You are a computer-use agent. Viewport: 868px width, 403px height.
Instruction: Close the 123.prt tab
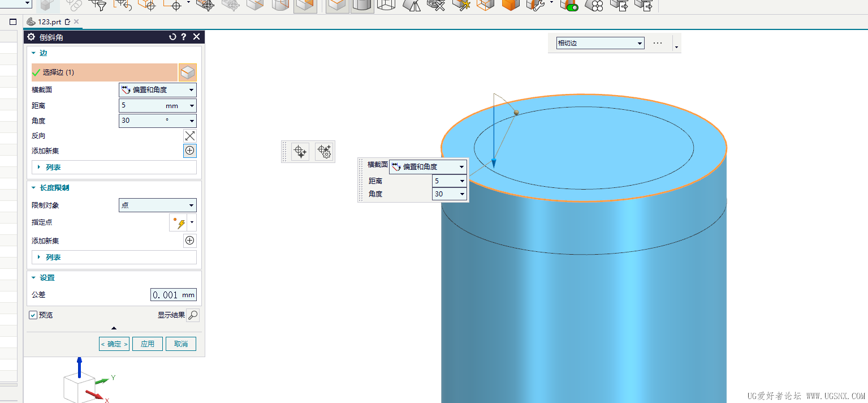tap(76, 22)
